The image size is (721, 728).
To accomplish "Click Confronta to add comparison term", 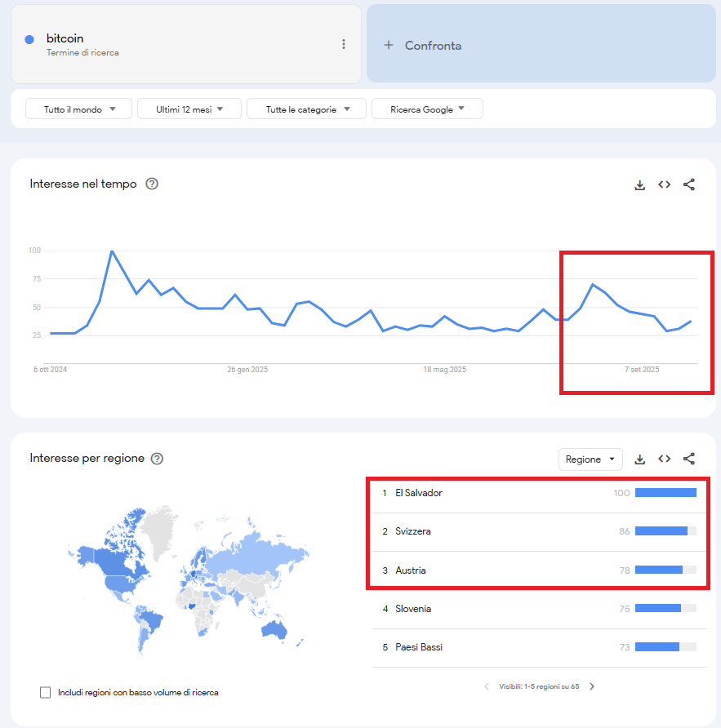I will pos(541,43).
